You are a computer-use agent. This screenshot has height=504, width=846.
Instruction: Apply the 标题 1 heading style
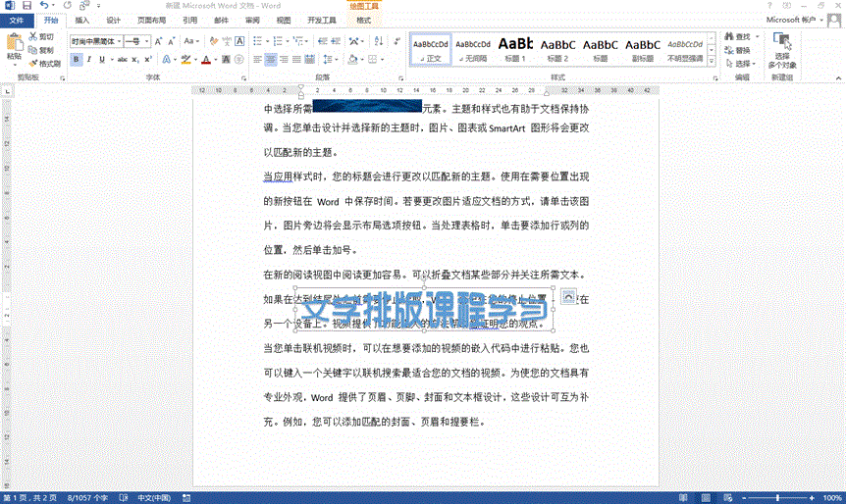pos(515,49)
